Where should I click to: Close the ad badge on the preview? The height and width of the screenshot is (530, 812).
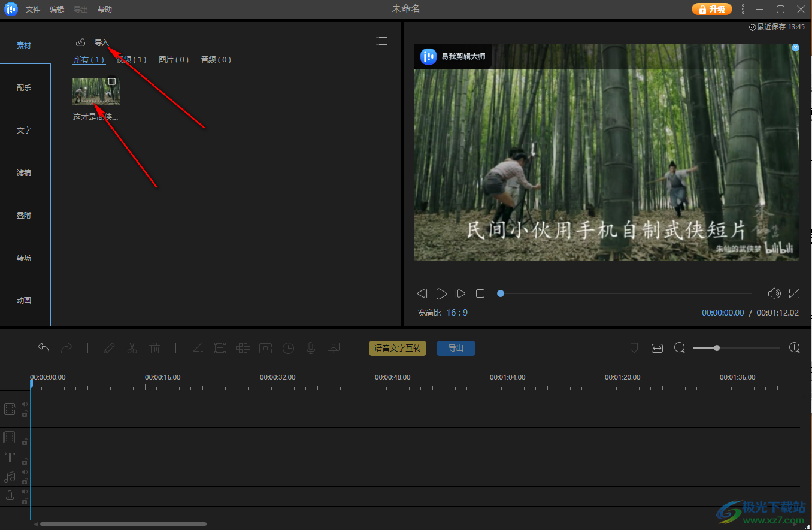pyautogui.click(x=795, y=47)
